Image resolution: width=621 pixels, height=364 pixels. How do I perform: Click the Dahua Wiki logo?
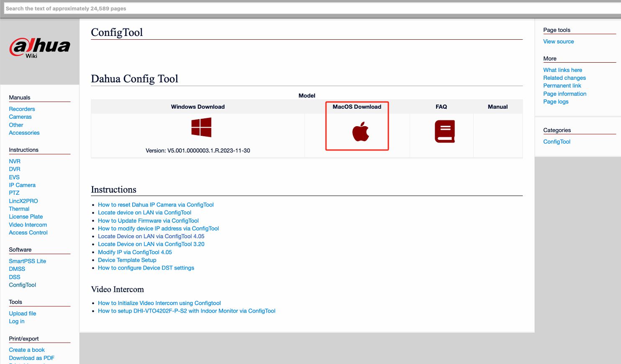40,48
